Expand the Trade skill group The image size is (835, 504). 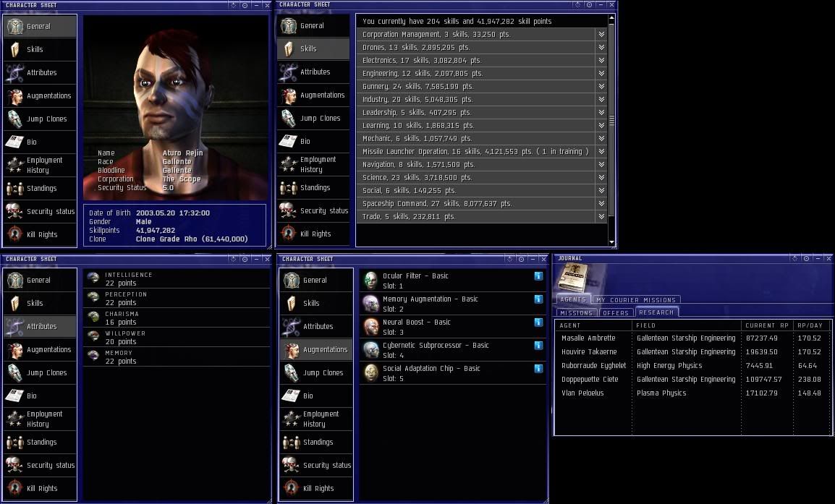[601, 217]
